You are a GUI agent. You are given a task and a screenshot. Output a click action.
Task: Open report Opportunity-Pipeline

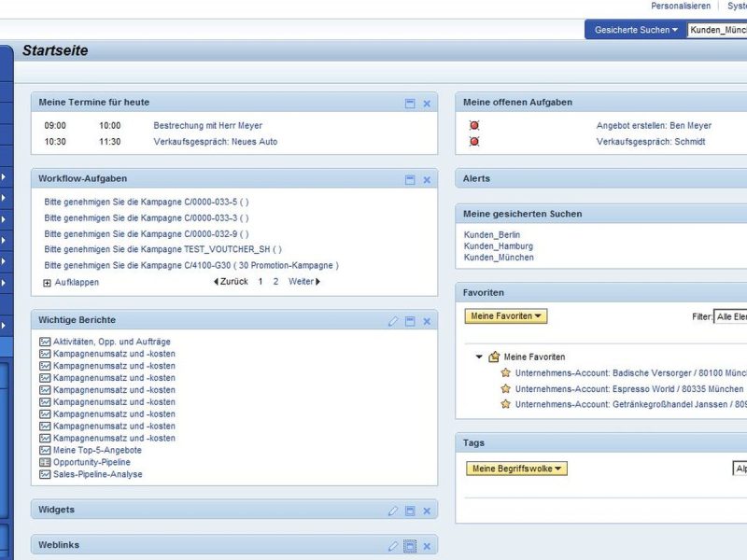(x=92, y=462)
